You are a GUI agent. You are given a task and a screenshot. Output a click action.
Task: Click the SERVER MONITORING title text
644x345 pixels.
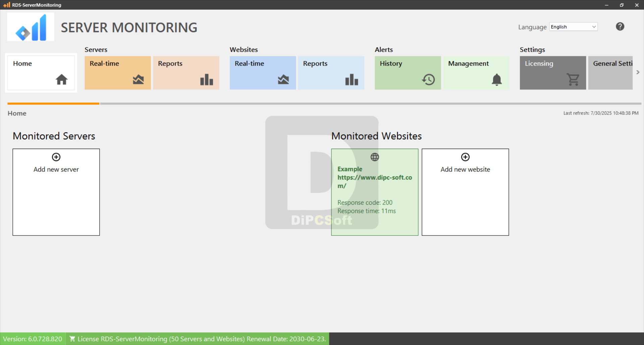(x=129, y=27)
